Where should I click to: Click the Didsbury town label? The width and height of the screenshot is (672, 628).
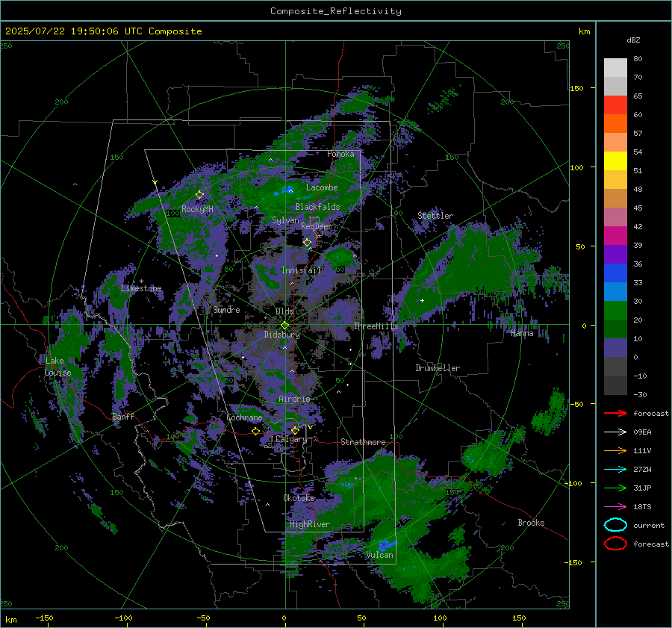point(281,335)
